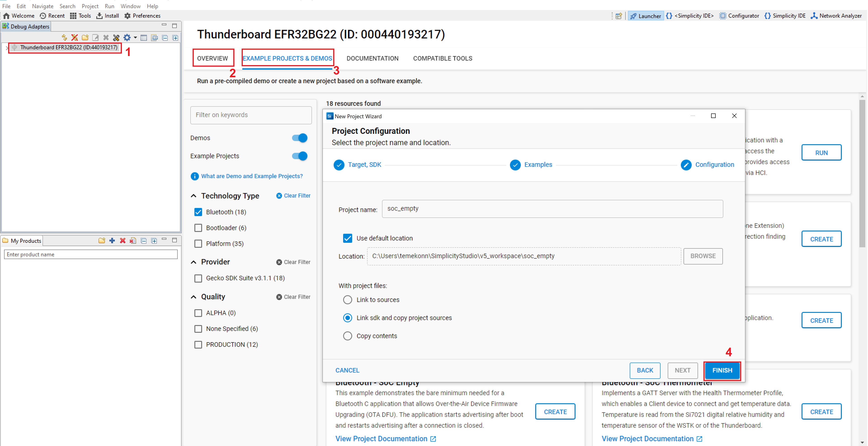Click the Recent history icon
The height and width of the screenshot is (446, 868).
click(43, 16)
